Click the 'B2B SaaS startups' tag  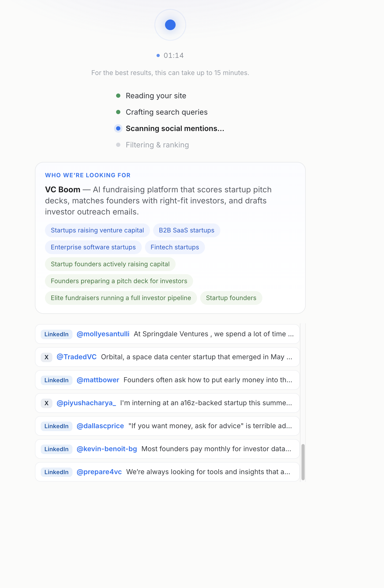click(x=187, y=230)
